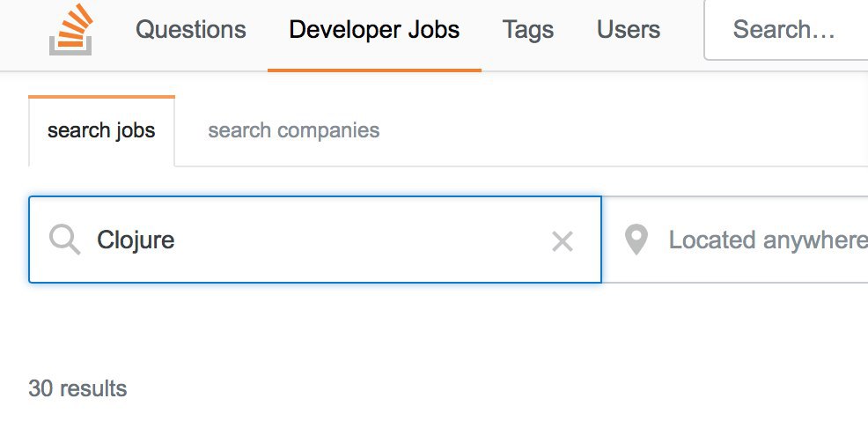Switch to the search companies tab
Screen dimensions: 868x428
[x=293, y=130]
